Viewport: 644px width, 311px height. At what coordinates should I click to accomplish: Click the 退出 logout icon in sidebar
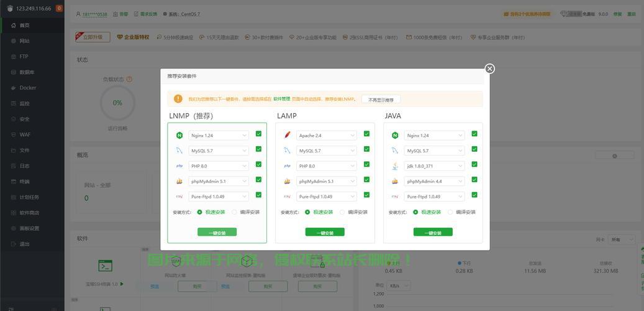pos(13,244)
